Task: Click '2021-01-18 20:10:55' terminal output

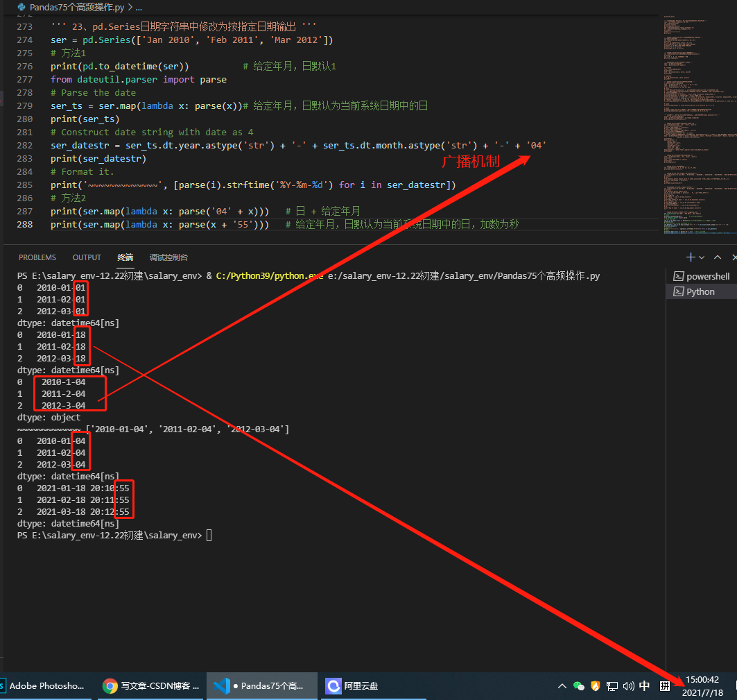Action: [x=83, y=488]
